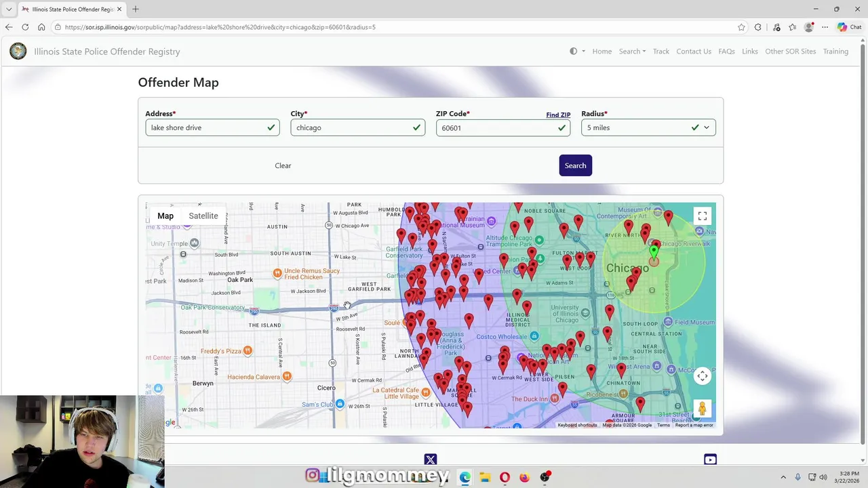
Task: Click the City field containing chicago
Action: click(357, 127)
